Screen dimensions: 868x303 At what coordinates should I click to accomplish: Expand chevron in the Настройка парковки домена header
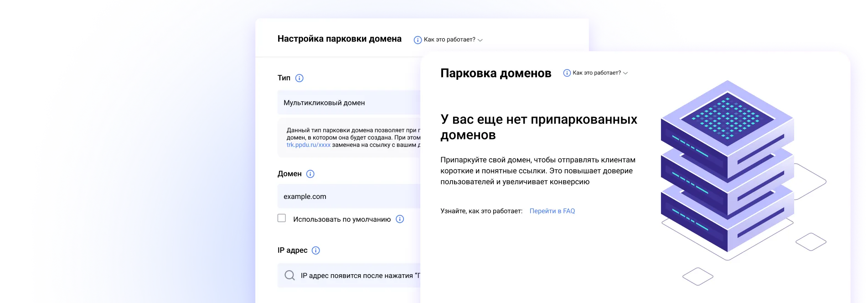[x=480, y=40]
